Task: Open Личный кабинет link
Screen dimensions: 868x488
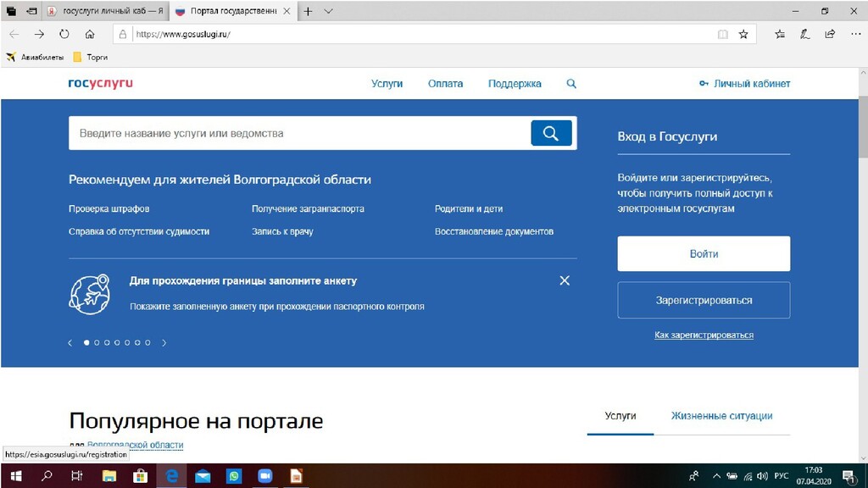Action: 744,84
